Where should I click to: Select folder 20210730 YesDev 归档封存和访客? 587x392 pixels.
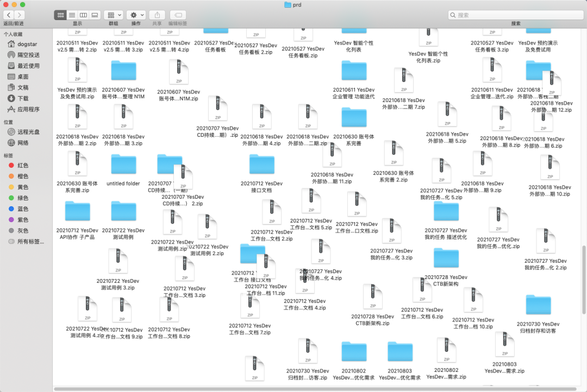pos(538,305)
